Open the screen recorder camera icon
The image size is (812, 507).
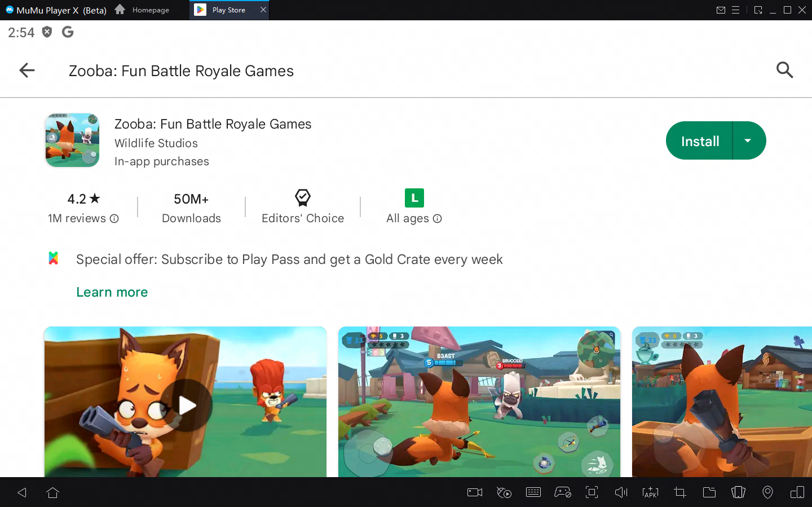[475, 492]
